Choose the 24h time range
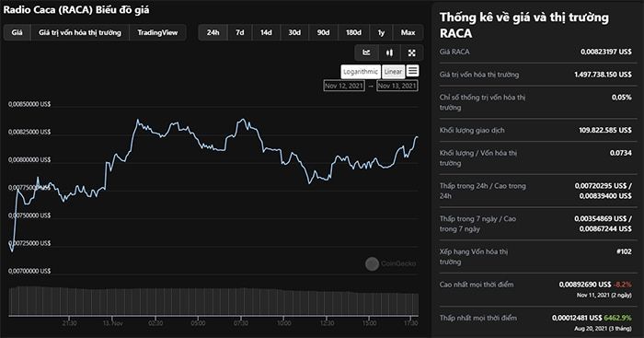The height and width of the screenshot is (338, 644). tap(213, 32)
